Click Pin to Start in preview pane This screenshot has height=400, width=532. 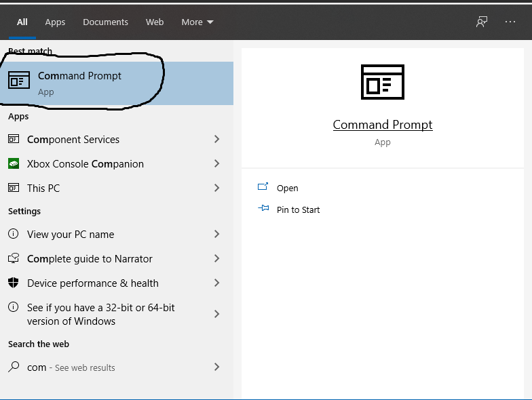(299, 210)
